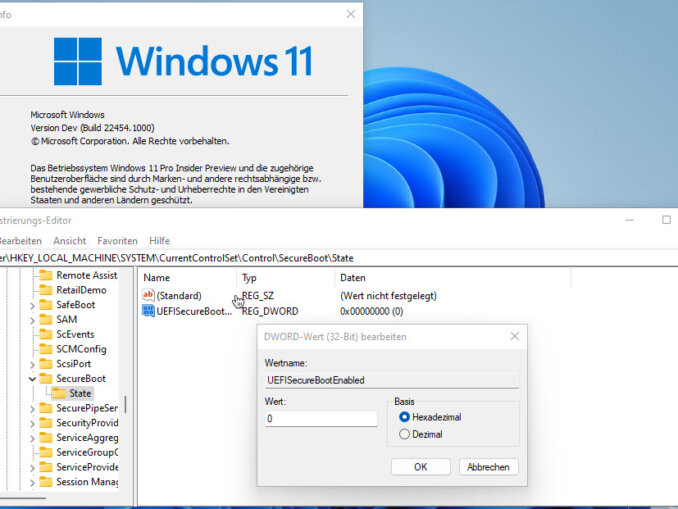Select the ServiceGroupOrder folder icon
Image resolution: width=678 pixels, height=509 pixels.
[x=46, y=452]
